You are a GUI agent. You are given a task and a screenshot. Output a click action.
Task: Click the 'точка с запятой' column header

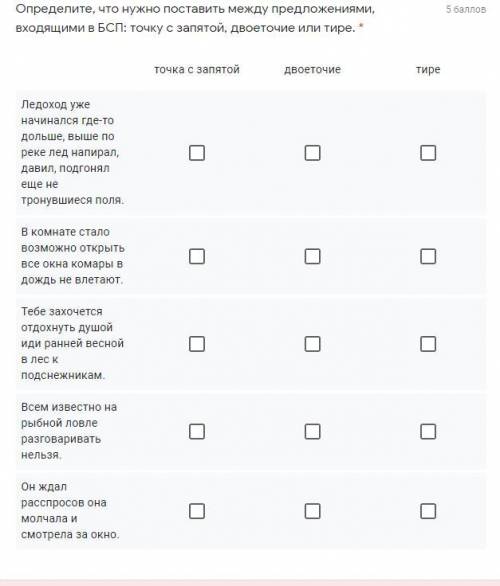pos(197,70)
